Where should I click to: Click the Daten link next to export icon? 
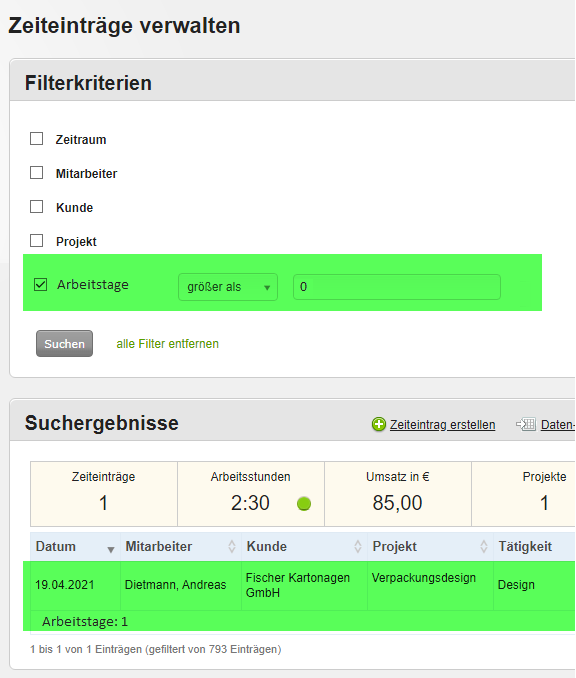pos(558,425)
